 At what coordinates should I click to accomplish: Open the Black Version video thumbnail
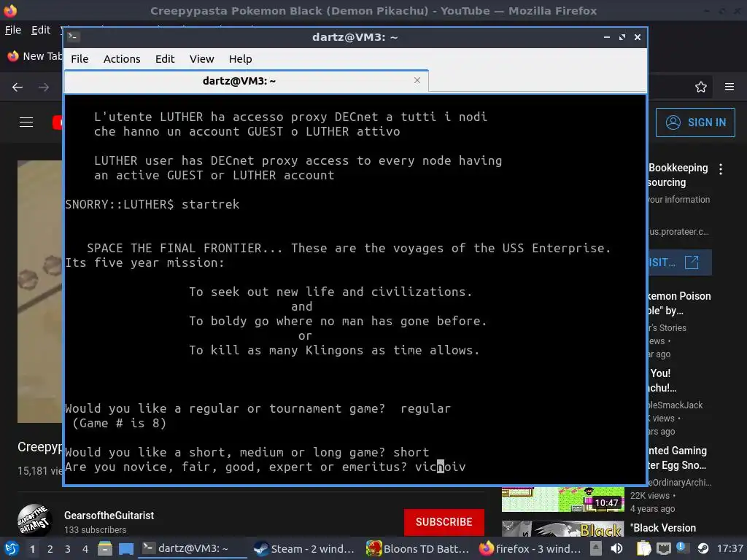562,529
